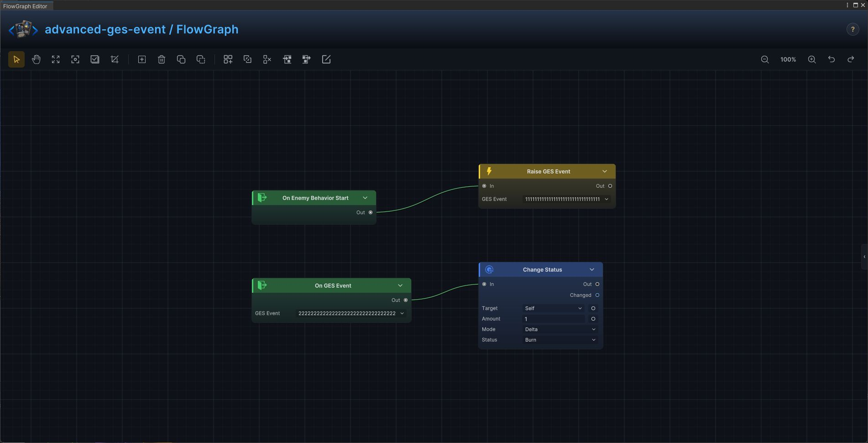
Task: Click On Enemy Behavior Start node entry icon
Action: click(262, 198)
